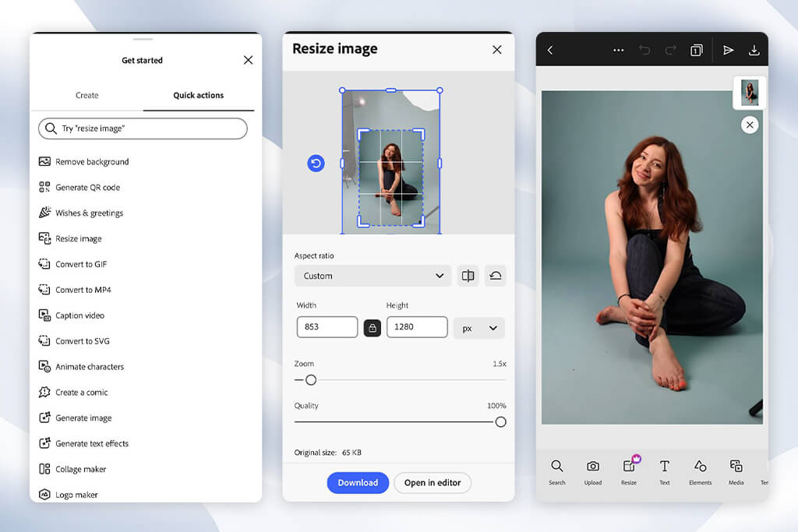Open Create a comic action
The width and height of the screenshot is (798, 532).
73,392
